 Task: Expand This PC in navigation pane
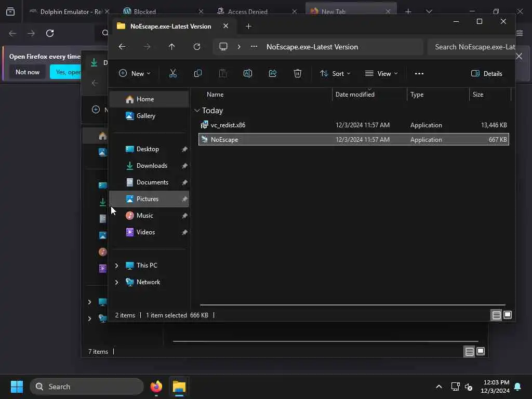point(117,265)
